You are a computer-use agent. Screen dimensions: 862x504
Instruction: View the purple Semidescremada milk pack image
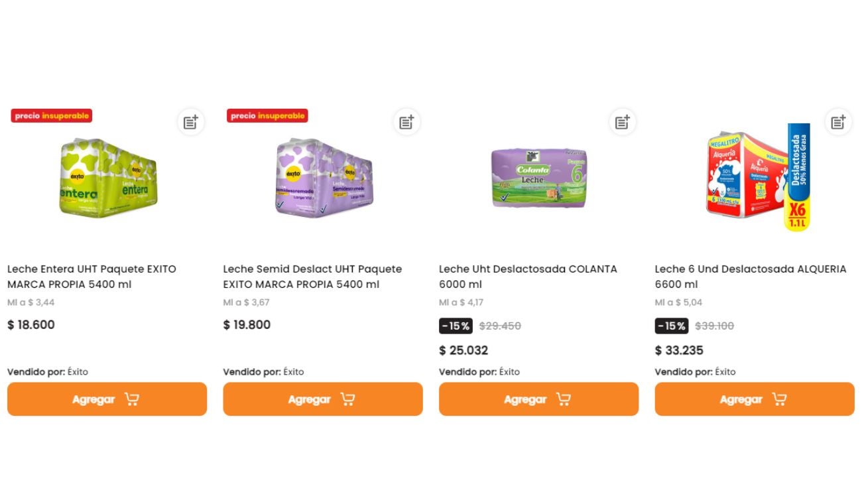324,177
